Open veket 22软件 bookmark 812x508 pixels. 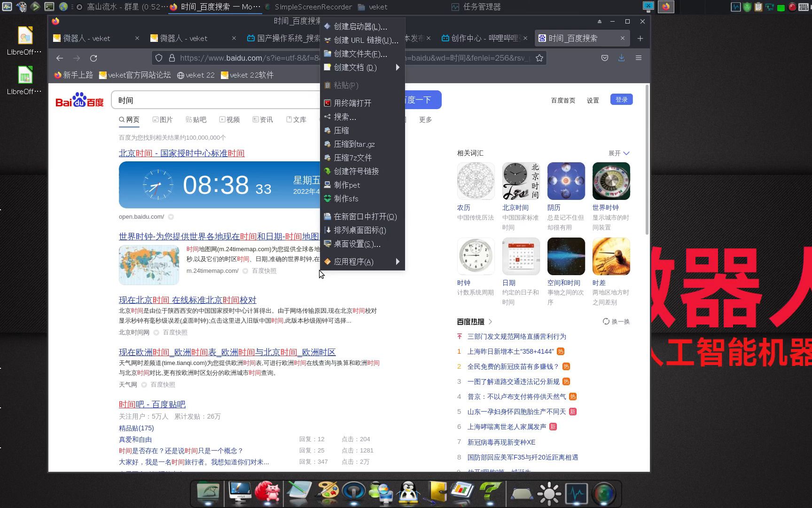pos(247,75)
